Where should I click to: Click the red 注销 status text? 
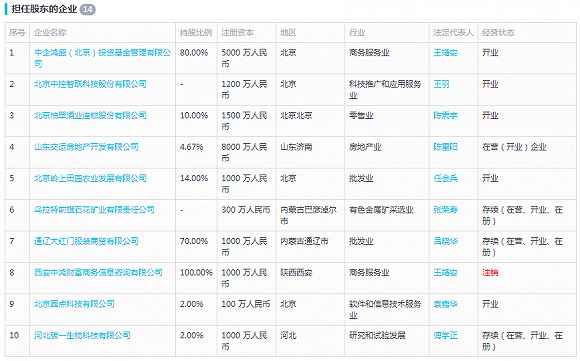coord(490,273)
